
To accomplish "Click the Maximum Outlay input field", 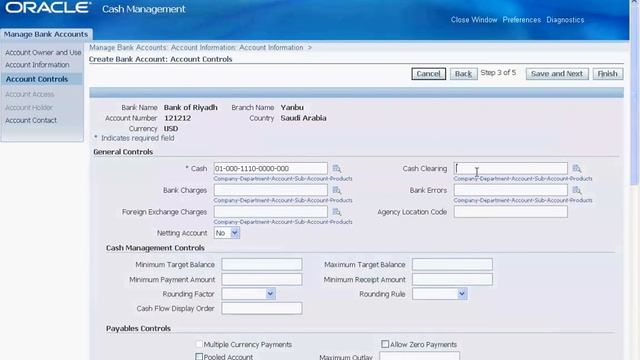I will (x=420, y=356).
